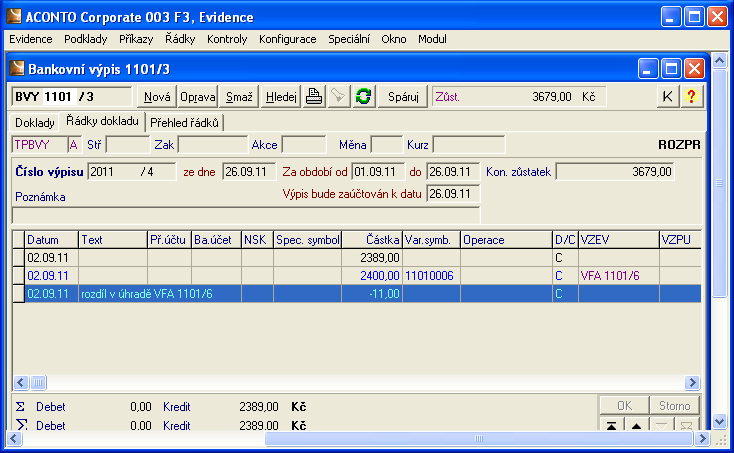Switch to the Doklady tab

[x=34, y=122]
